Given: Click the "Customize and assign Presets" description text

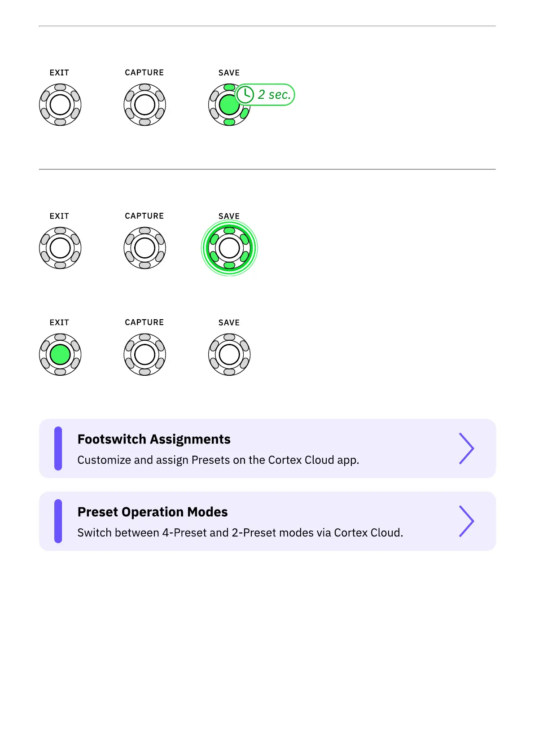Looking at the screenshot, I should 218,460.
